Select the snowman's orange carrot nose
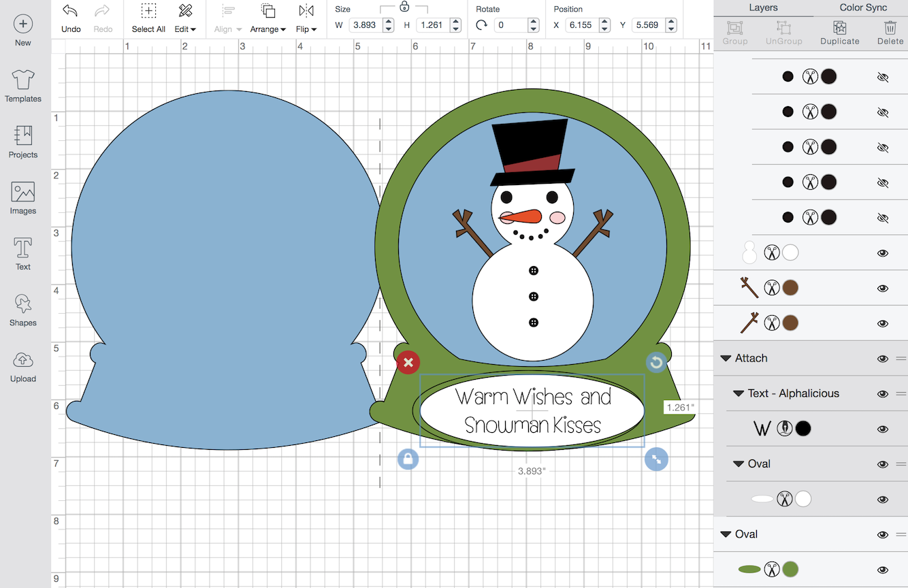This screenshot has width=908, height=588. (x=521, y=217)
